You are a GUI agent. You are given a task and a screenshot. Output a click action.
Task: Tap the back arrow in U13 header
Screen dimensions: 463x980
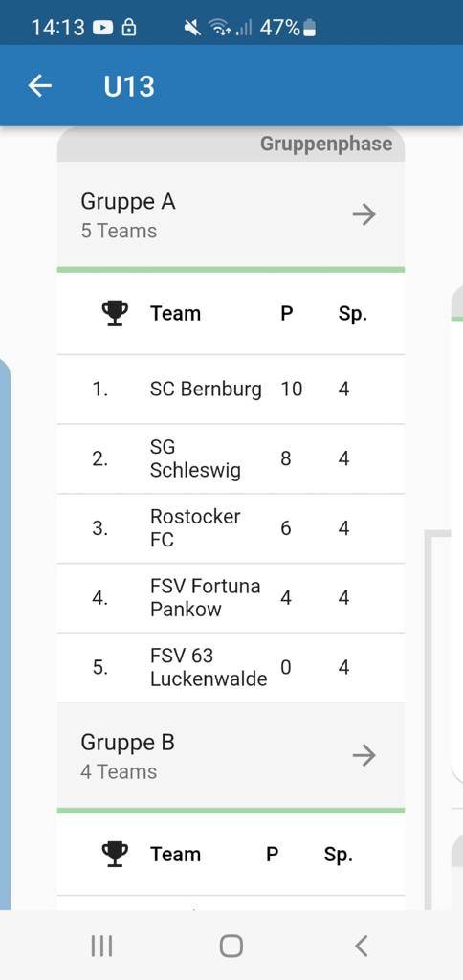pos(40,85)
